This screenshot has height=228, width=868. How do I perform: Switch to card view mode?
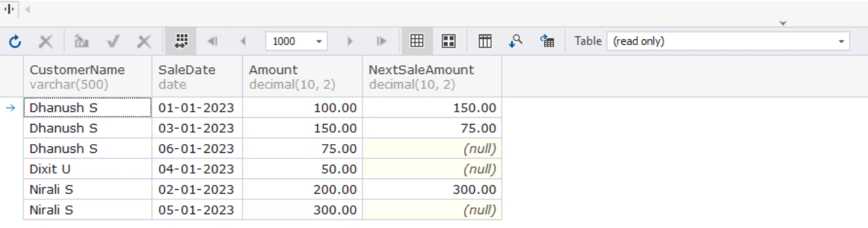coord(448,41)
